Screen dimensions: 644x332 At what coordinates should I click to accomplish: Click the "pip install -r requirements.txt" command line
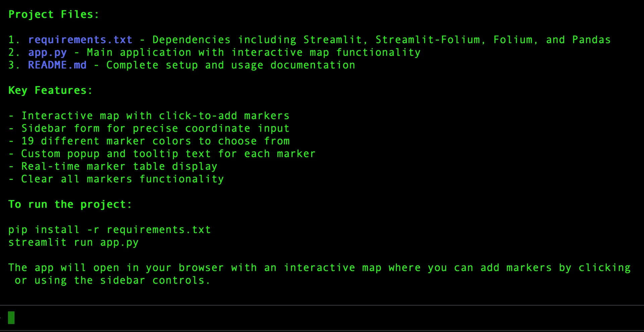point(109,230)
